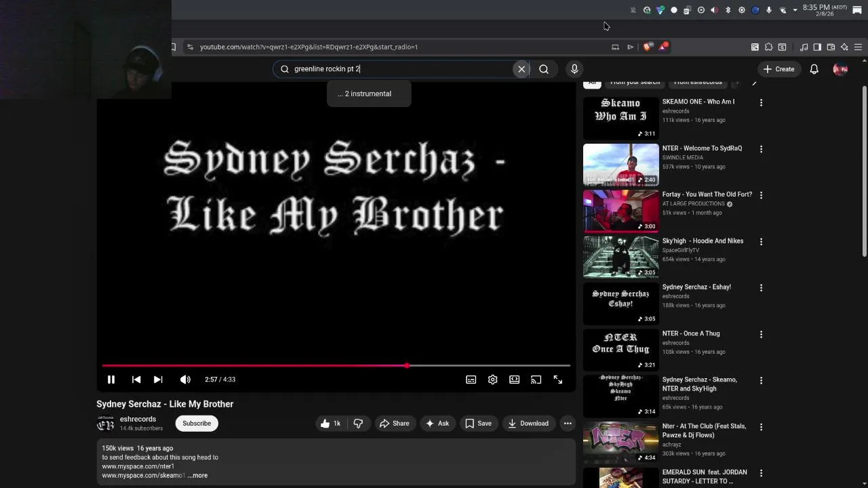The height and width of the screenshot is (488, 868).
Task: Clear the search box with the X
Action: pos(521,69)
